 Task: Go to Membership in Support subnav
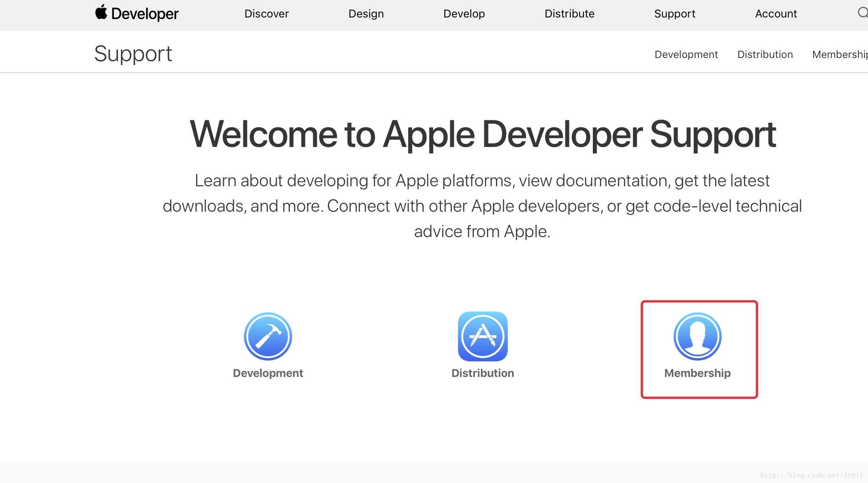(x=840, y=54)
